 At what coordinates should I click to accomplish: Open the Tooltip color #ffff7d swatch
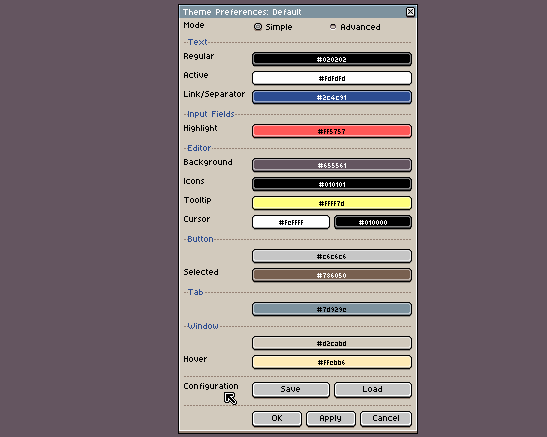point(332,203)
